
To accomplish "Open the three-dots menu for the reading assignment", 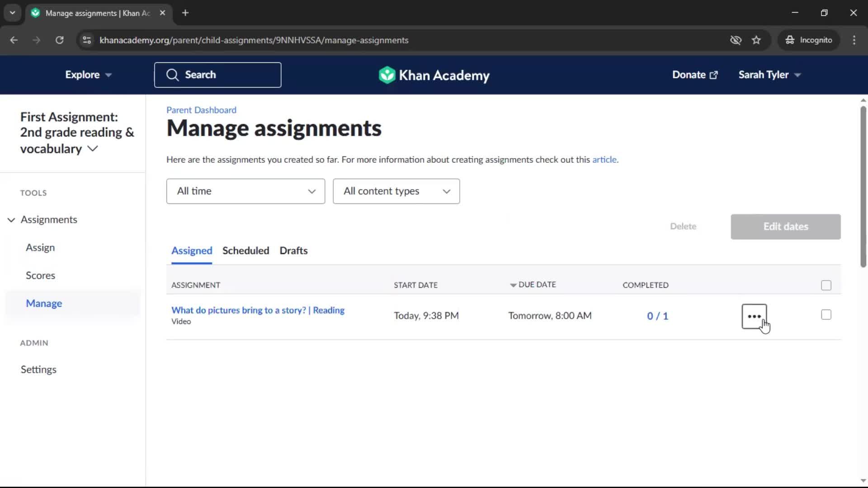I will [754, 316].
